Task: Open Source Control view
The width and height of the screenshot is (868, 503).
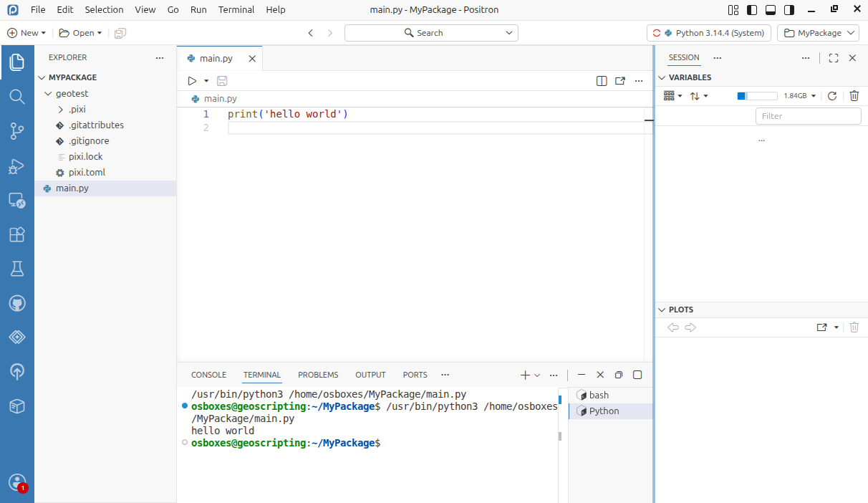Action: (16, 130)
